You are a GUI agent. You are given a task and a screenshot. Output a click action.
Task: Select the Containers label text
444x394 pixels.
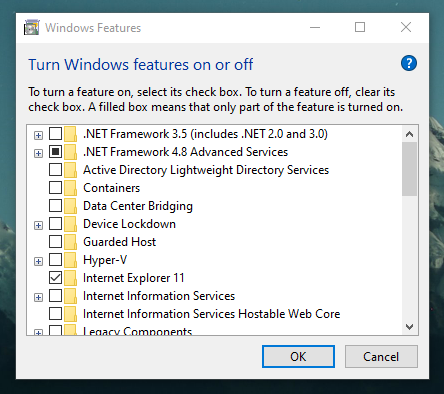[x=112, y=188]
